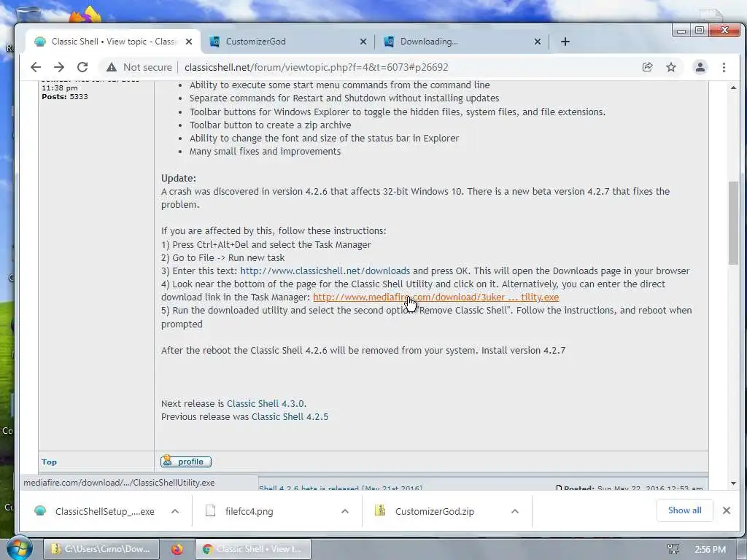Click the filefcc4.png file icon
This screenshot has width=747, height=560.
(210, 511)
